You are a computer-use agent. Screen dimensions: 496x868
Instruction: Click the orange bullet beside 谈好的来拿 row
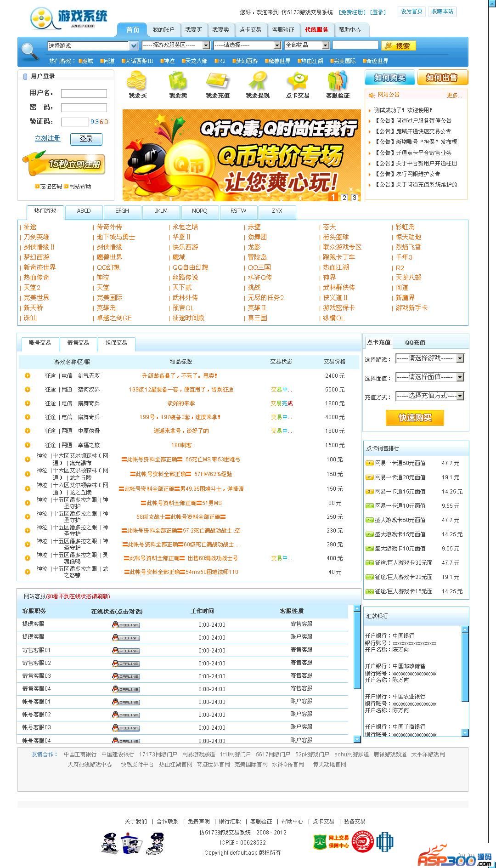[x=28, y=403]
